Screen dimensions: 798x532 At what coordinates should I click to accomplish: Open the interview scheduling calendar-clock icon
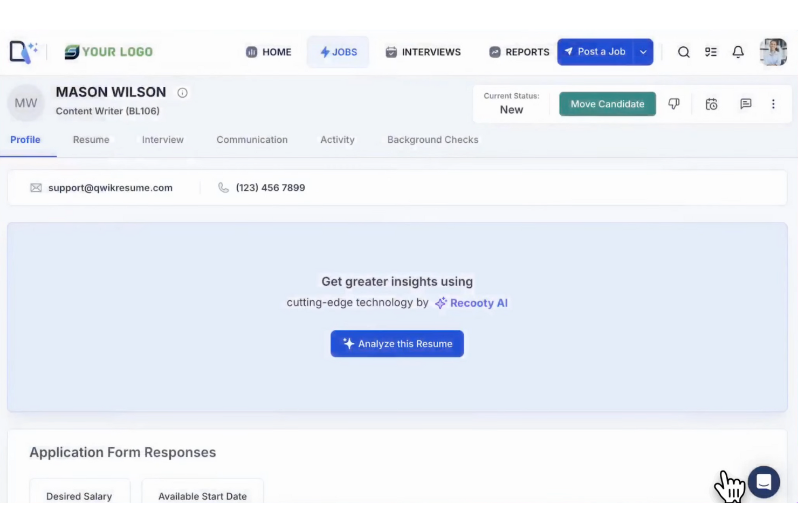tap(711, 104)
